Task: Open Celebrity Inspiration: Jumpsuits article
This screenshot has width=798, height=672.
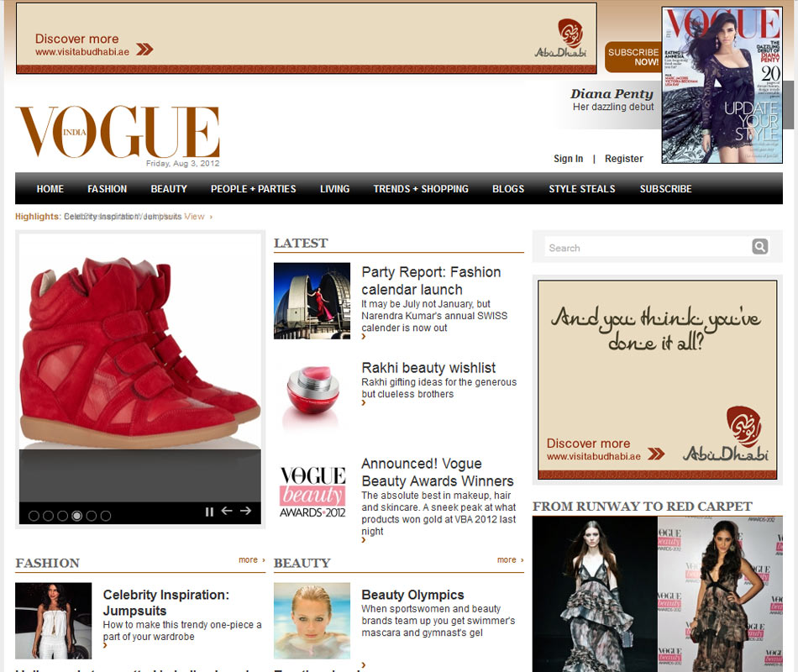Action: pos(166,603)
